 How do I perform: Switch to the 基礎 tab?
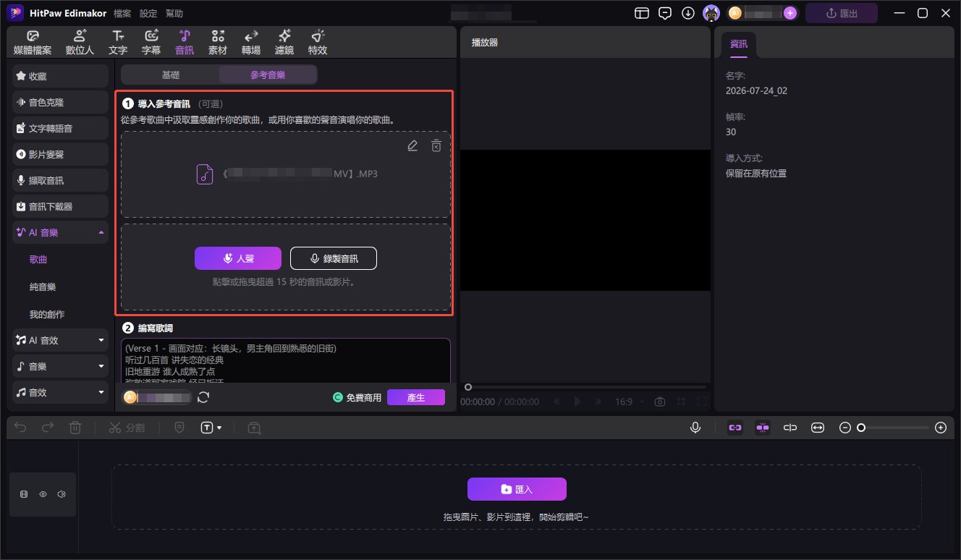(x=171, y=75)
